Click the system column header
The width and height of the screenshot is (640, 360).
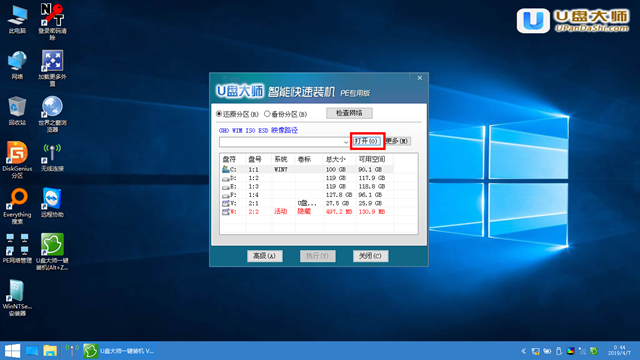click(284, 159)
